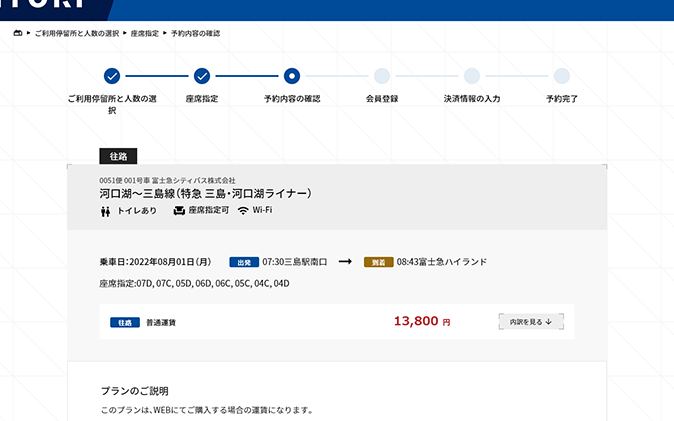The width and height of the screenshot is (674, 421).
Task: Click the completed first step checkmark circle
Action: (112, 76)
